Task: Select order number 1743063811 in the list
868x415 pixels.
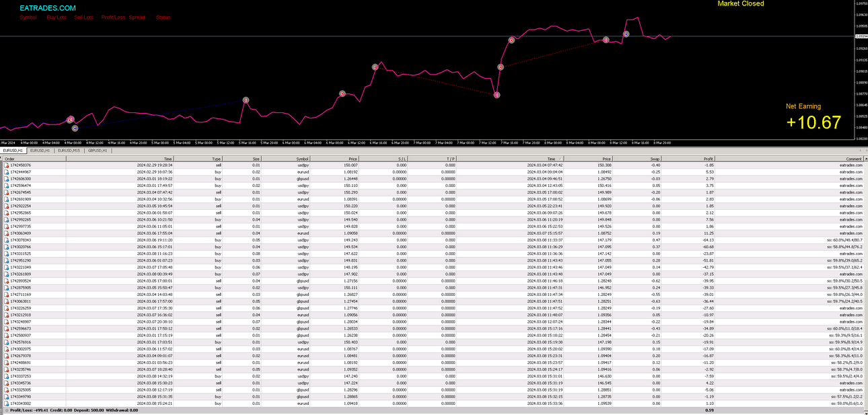Action: coord(22,301)
